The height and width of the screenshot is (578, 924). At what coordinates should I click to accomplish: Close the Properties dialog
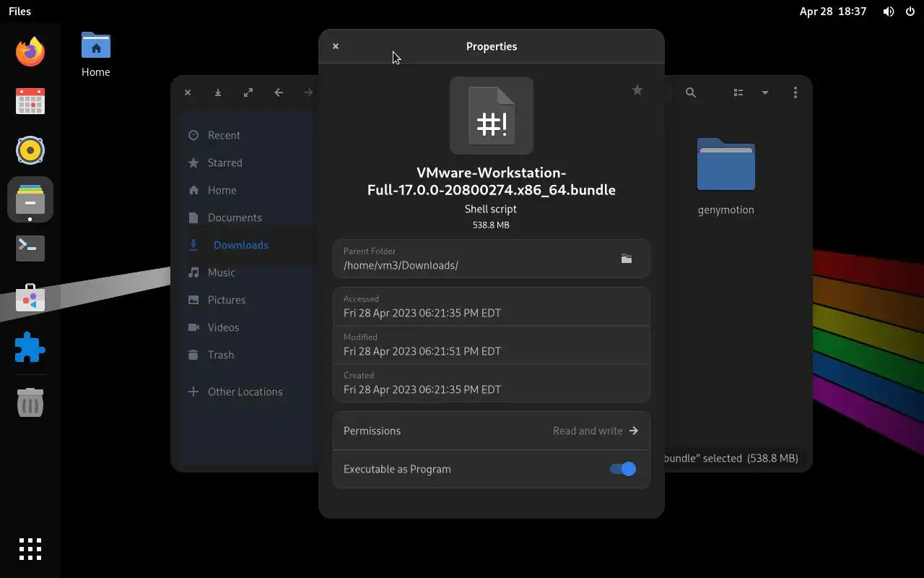click(x=336, y=46)
